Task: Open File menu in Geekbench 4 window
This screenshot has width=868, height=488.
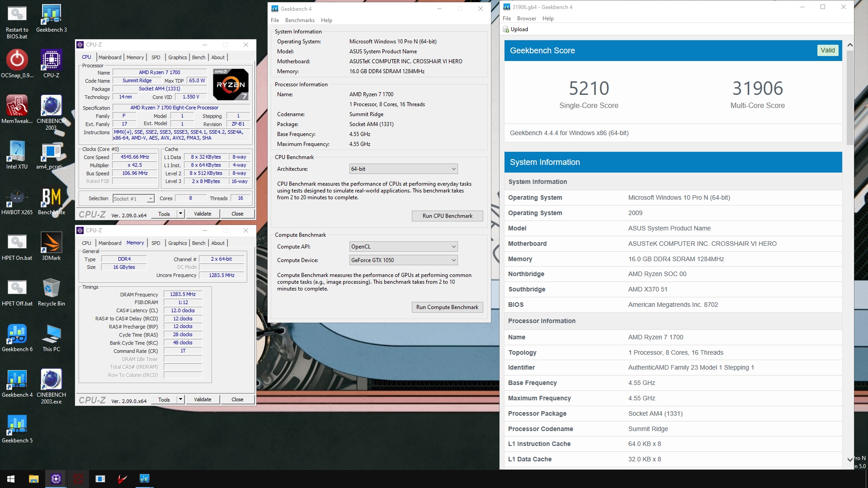Action: coord(275,20)
